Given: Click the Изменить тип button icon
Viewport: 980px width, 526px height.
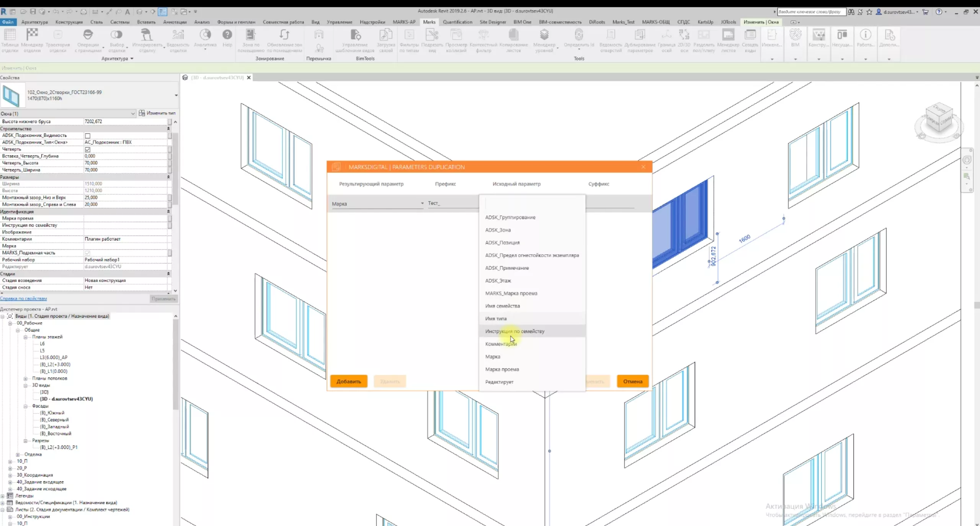Looking at the screenshot, I should 142,113.
